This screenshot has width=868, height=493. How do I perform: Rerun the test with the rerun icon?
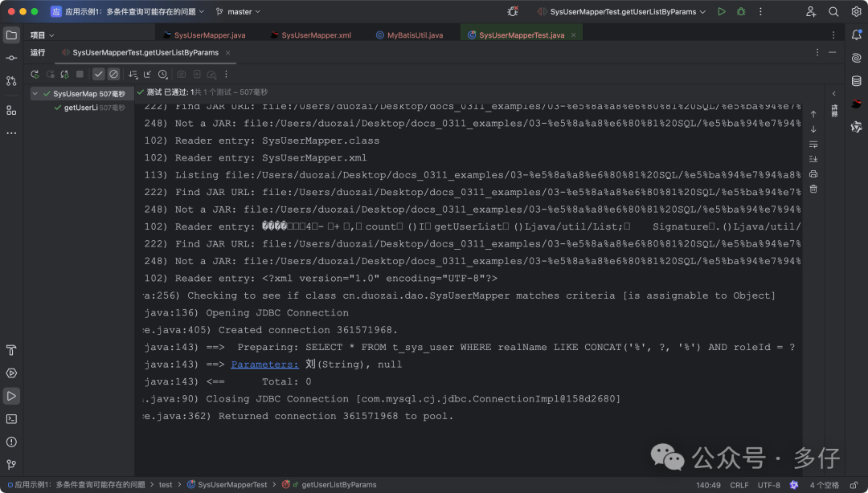click(35, 74)
